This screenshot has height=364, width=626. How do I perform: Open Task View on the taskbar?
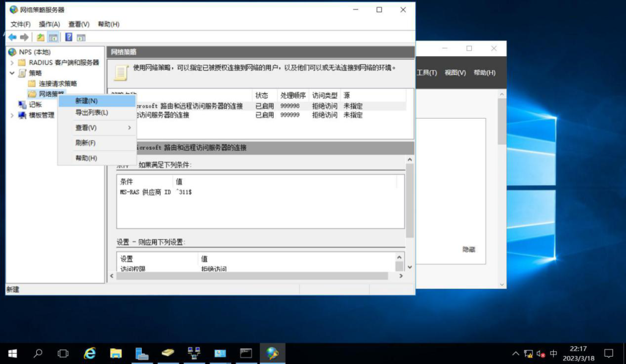coord(63,353)
